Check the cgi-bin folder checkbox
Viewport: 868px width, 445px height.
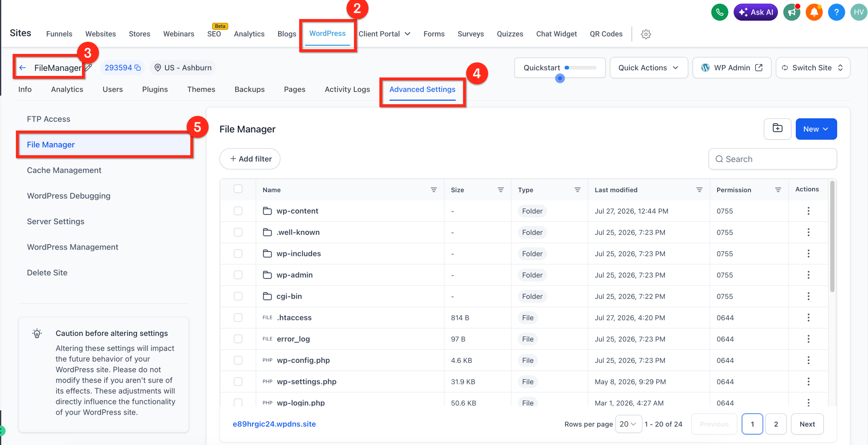point(238,296)
